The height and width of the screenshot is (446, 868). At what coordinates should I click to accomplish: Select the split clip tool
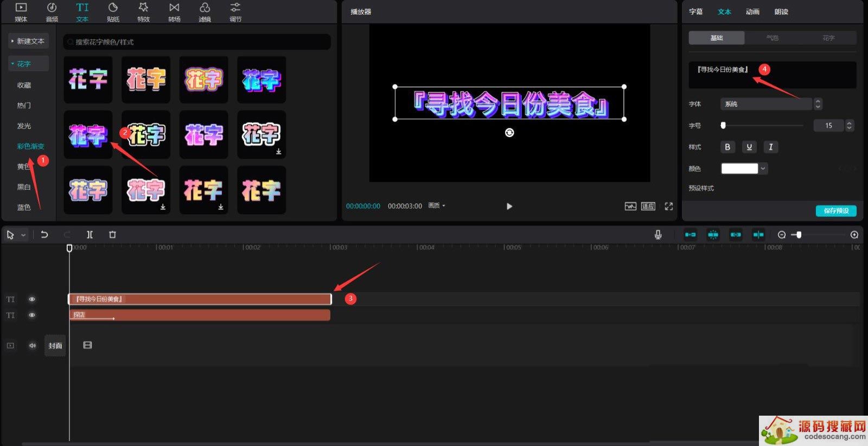click(x=90, y=235)
